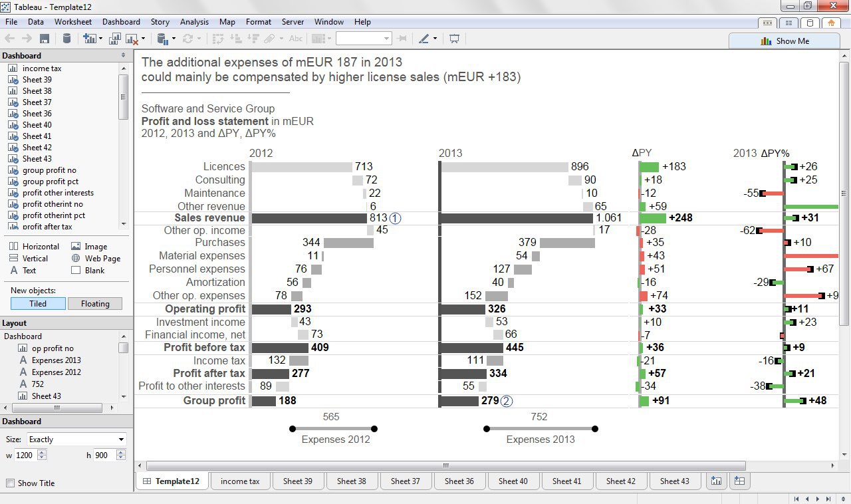Click the Swap toolbar icon

[x=218, y=39]
